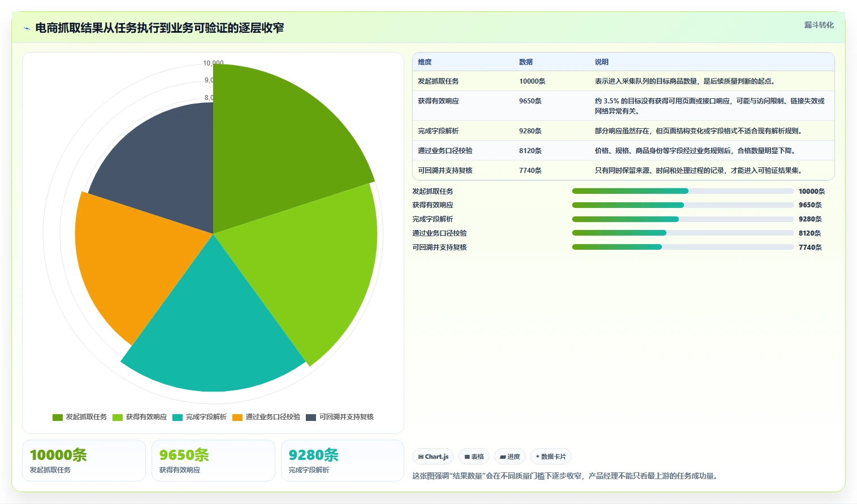This screenshot has width=857, height=504.
Task: Click legend label 可回溯并支持复核
Action: (x=347, y=417)
